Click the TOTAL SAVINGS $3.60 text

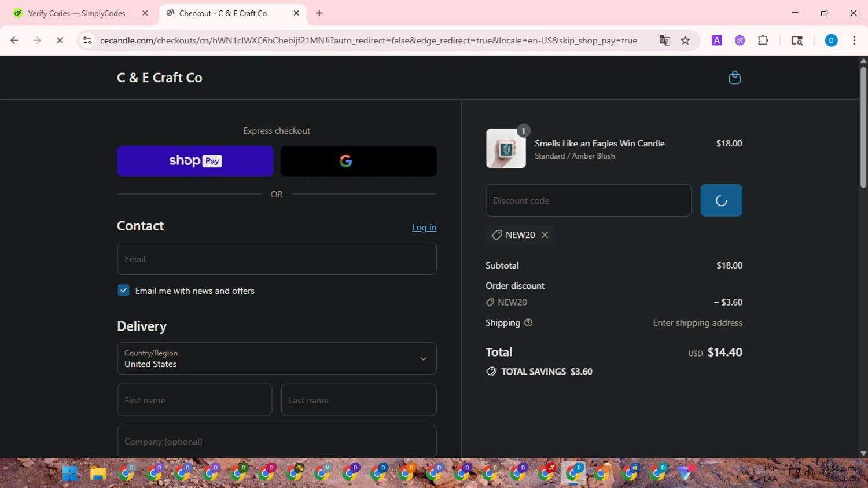tap(546, 372)
